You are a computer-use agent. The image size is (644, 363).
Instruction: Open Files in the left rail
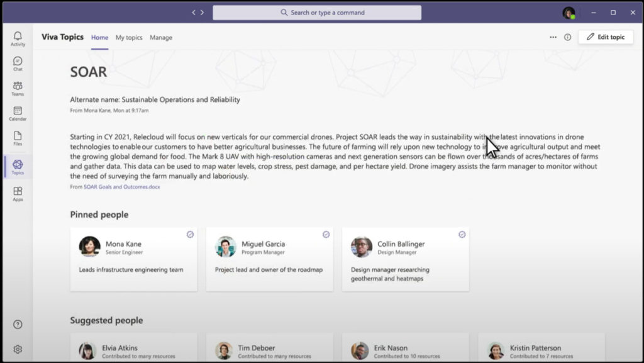click(x=18, y=138)
